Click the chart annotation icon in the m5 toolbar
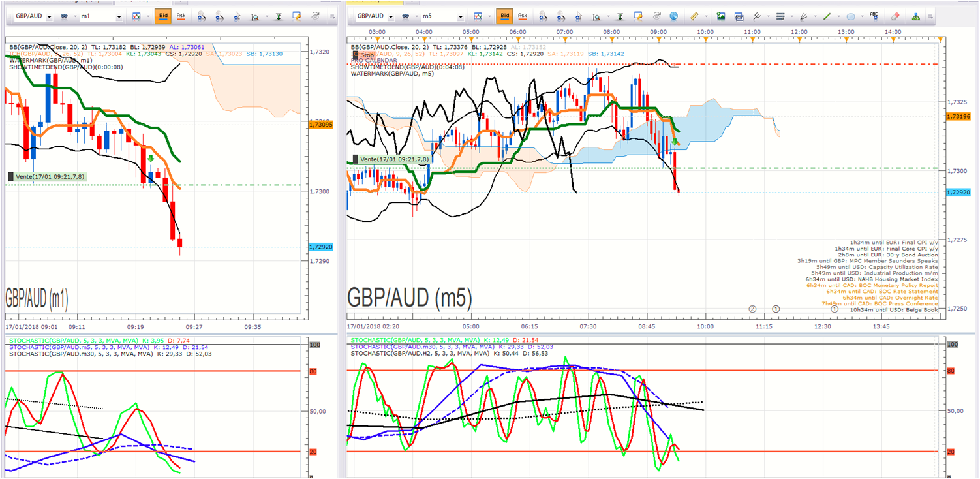 point(637,16)
